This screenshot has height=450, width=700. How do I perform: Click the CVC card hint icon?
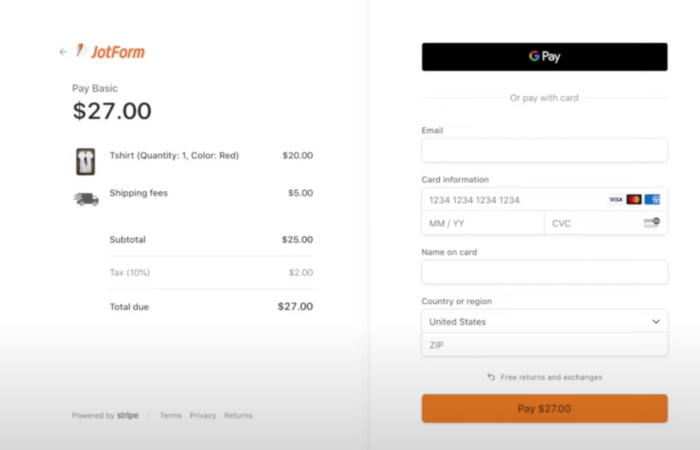[652, 223]
